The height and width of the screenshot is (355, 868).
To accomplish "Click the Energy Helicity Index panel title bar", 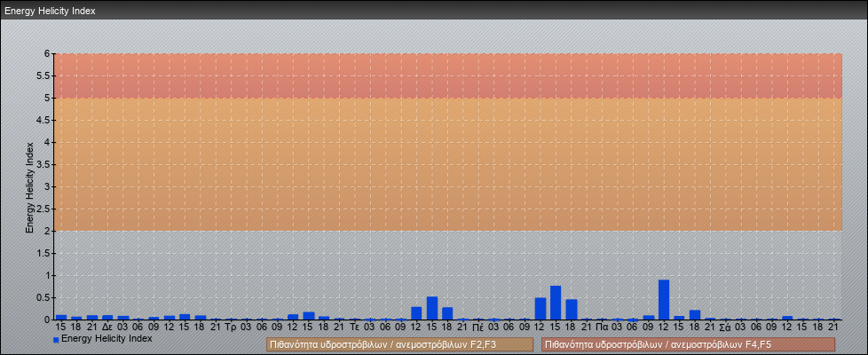I will pos(434,11).
